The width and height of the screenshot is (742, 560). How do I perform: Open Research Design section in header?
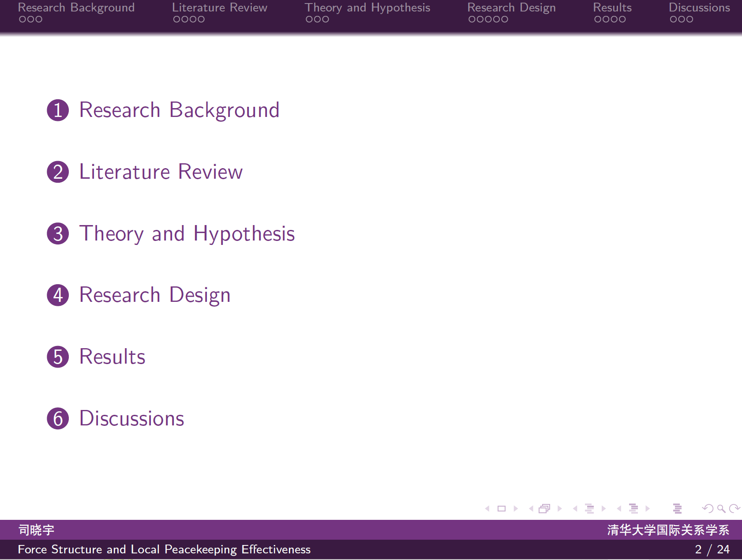512,8
